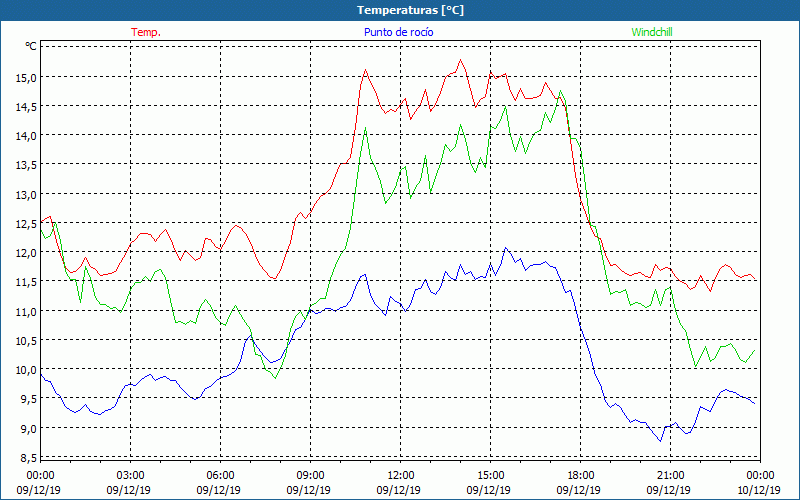Viewport: 800px width, 500px height.
Task: Click the 09:00 time axis label
Action: [x=310, y=475]
